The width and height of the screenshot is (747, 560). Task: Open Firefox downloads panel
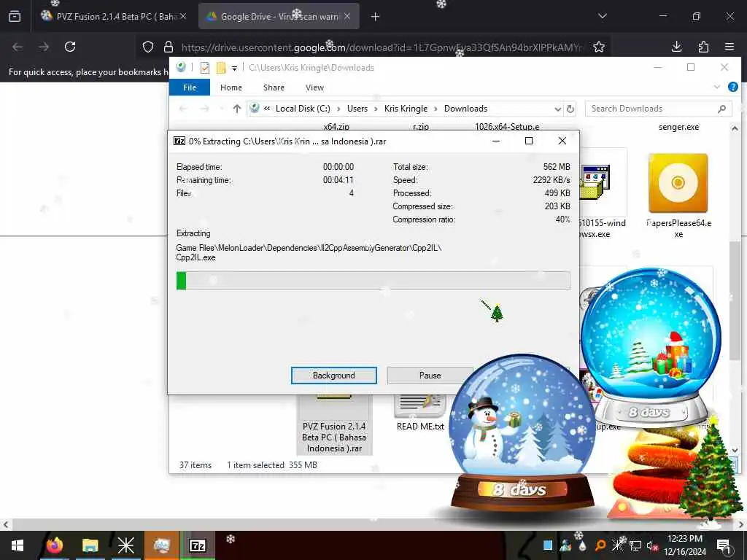click(676, 47)
